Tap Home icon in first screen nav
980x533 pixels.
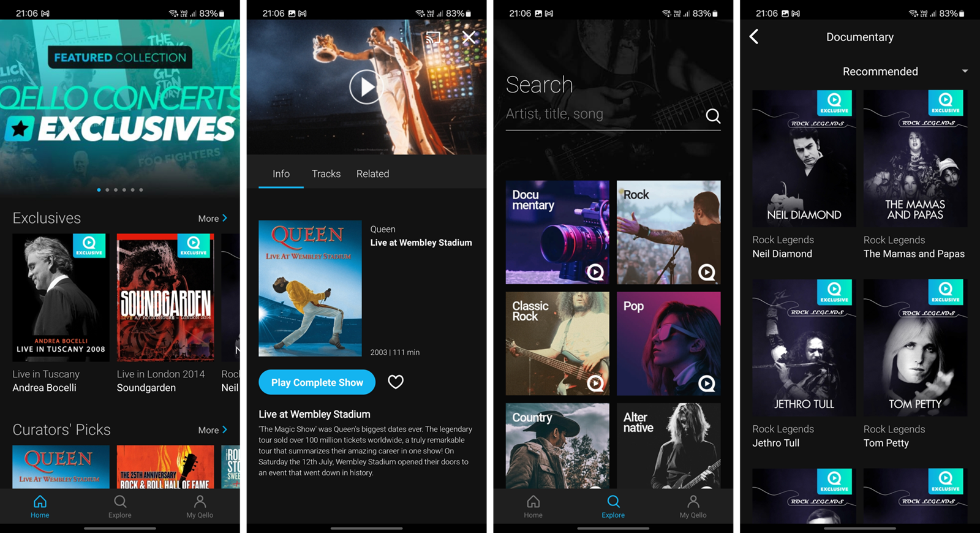[x=40, y=506]
